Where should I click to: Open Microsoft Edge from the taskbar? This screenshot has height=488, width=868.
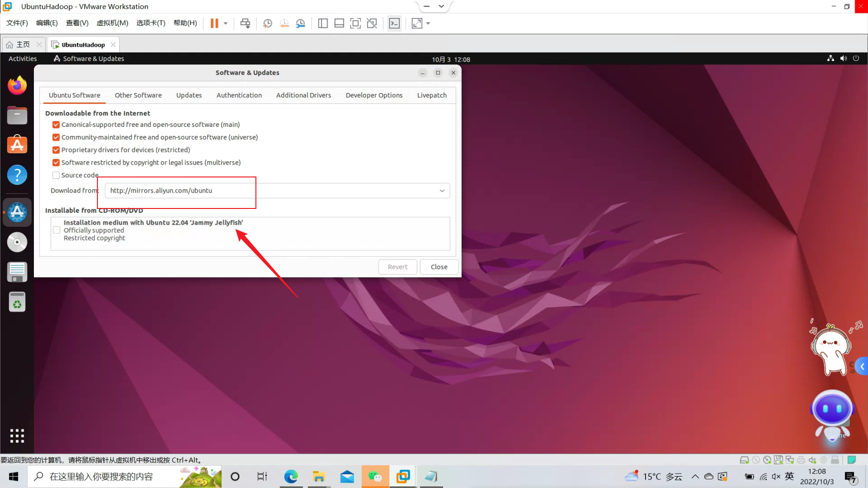(291, 477)
